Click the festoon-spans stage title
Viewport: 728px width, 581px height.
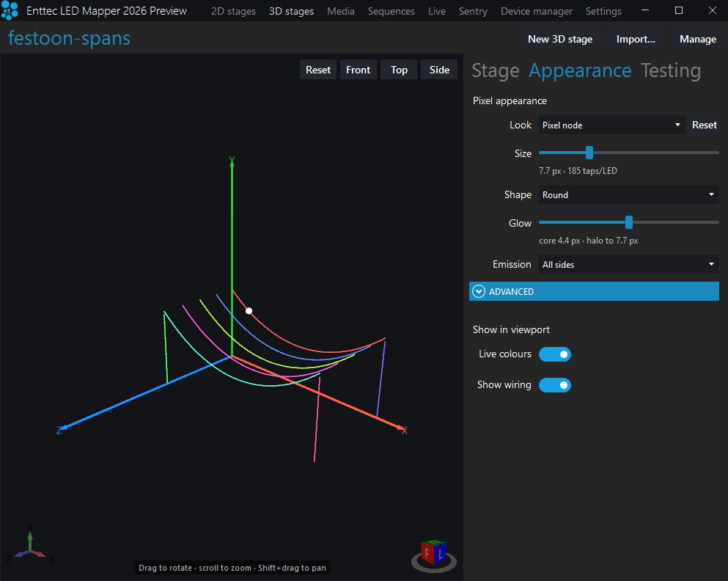coord(69,38)
